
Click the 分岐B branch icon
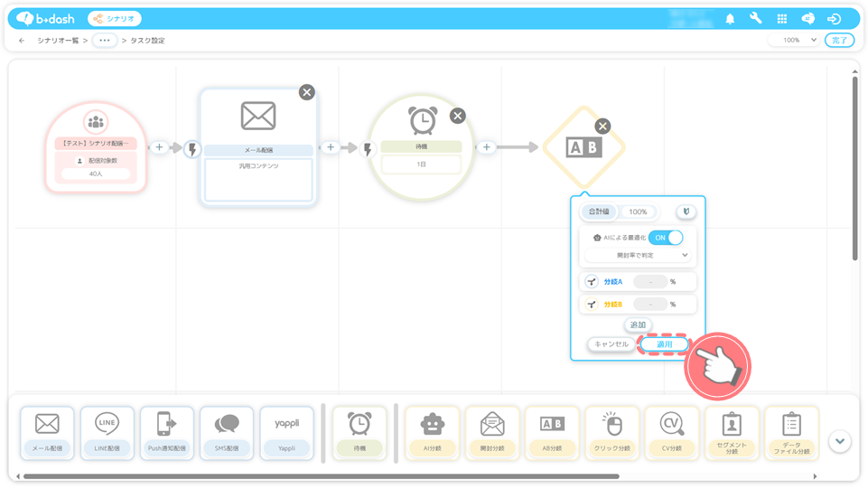click(x=592, y=305)
